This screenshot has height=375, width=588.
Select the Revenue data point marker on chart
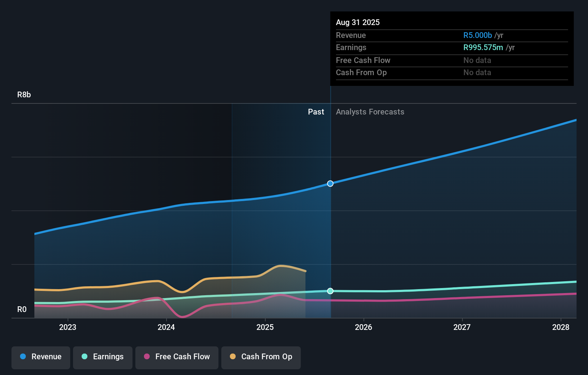tap(330, 184)
